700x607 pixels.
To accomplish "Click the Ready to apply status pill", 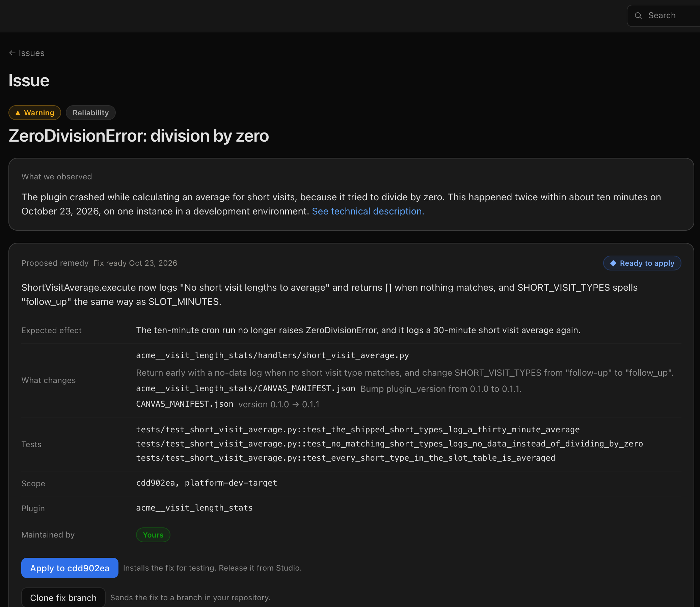I will pyautogui.click(x=642, y=263).
